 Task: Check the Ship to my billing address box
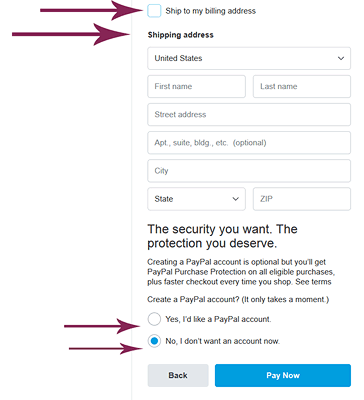pyautogui.click(x=154, y=11)
